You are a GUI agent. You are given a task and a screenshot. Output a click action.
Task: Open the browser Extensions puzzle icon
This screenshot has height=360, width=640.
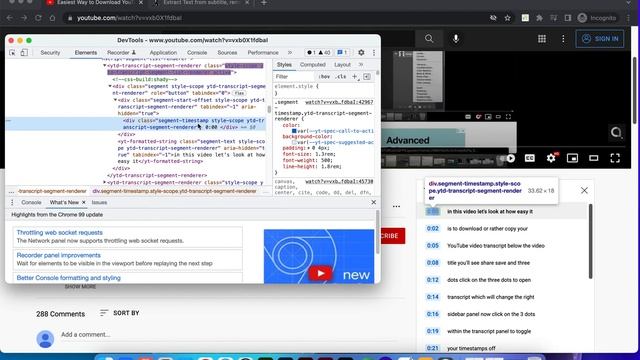(540, 18)
